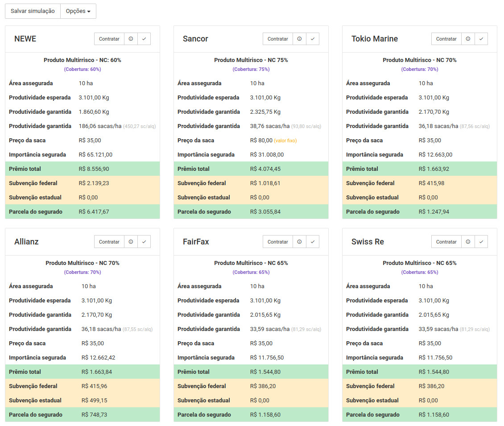Screen dimensions: 504x426
Task: Open info icon on the Allianz card
Action: pyautogui.click(x=131, y=242)
